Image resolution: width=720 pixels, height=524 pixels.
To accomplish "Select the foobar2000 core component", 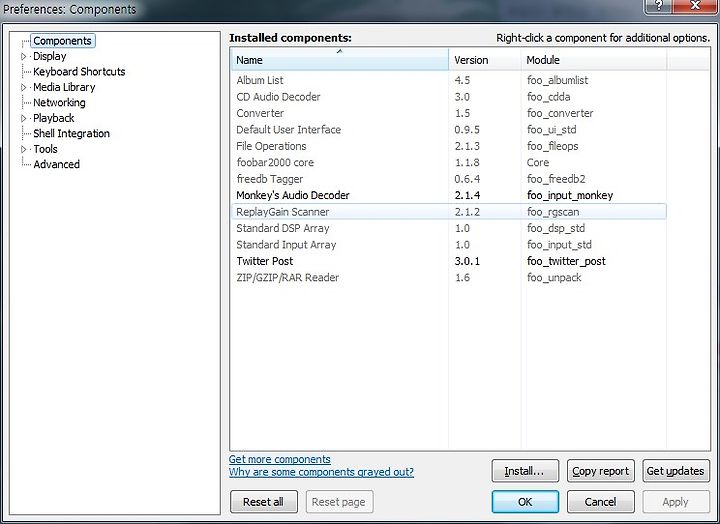I will 448,163.
